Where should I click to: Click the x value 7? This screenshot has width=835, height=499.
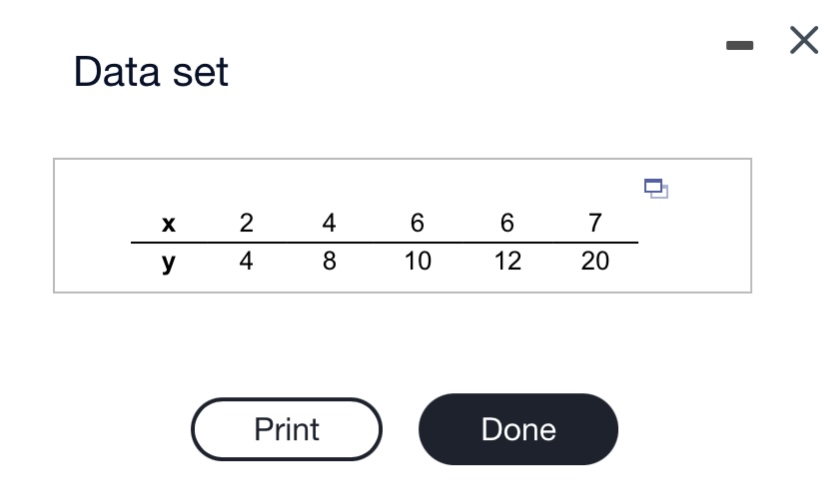click(595, 223)
